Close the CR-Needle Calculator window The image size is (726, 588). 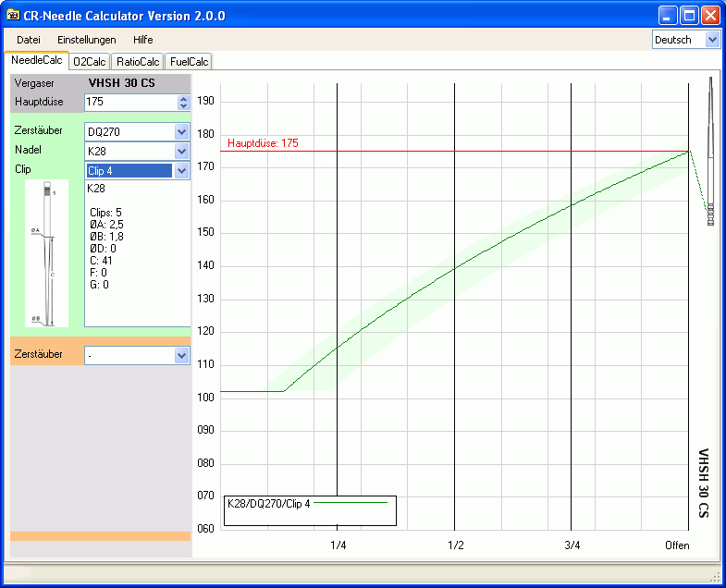pos(710,16)
